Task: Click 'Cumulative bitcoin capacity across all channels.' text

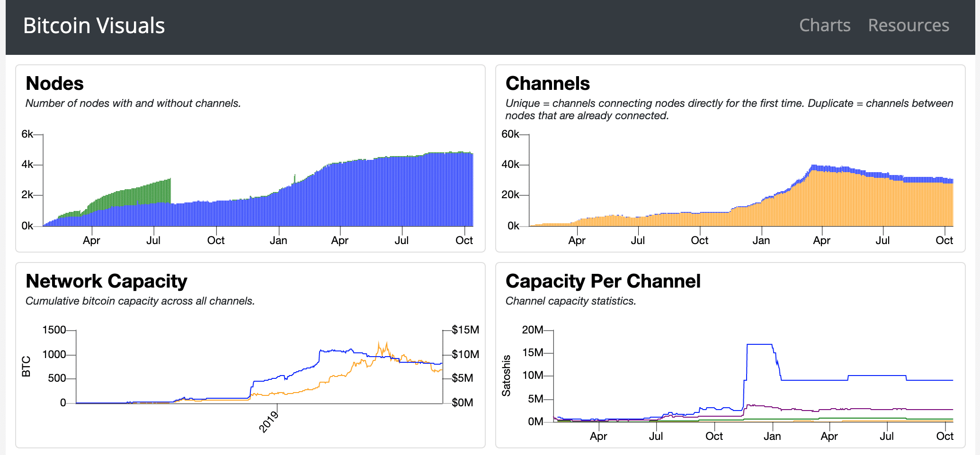Action: pyautogui.click(x=140, y=301)
